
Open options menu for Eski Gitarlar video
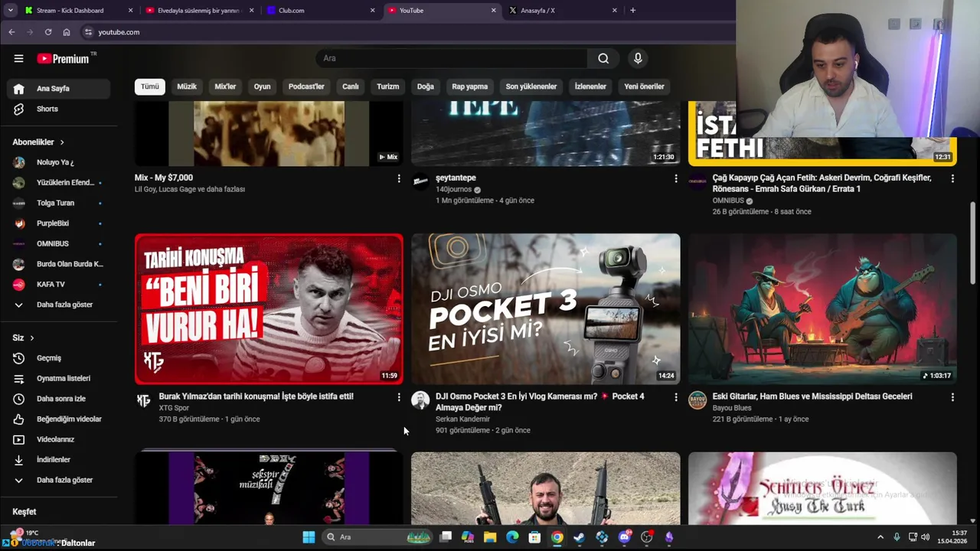click(x=952, y=397)
